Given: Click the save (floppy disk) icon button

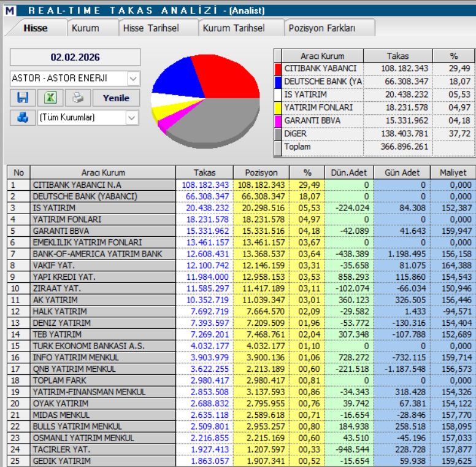Looking at the screenshot, I should point(23,98).
